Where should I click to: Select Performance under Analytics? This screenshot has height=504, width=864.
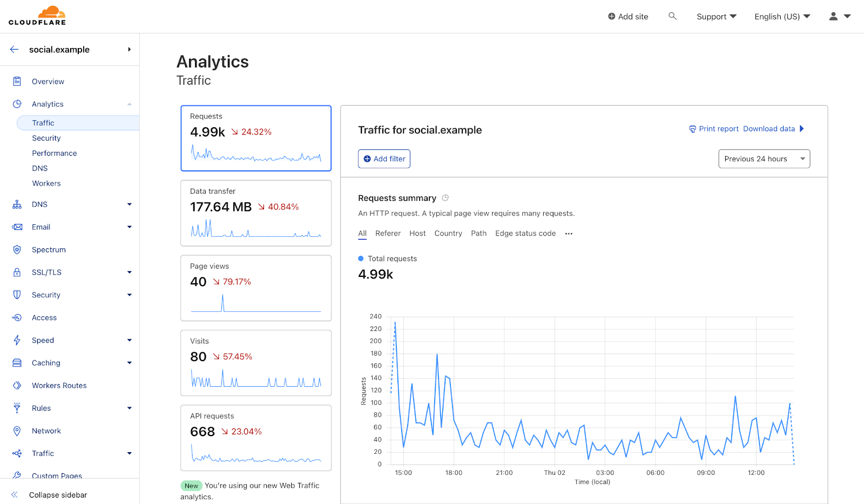pos(55,153)
